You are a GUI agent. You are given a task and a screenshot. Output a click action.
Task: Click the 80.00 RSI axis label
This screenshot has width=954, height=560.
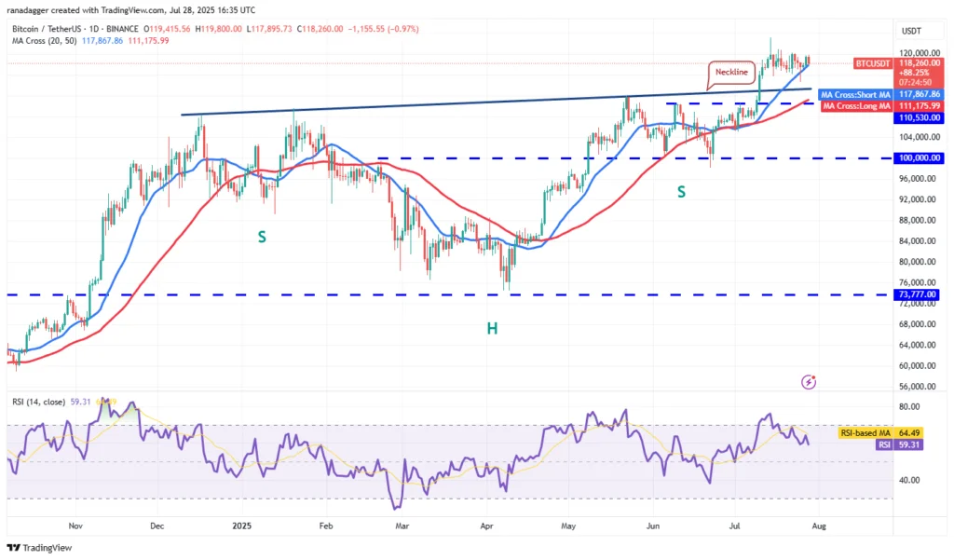tap(909, 406)
